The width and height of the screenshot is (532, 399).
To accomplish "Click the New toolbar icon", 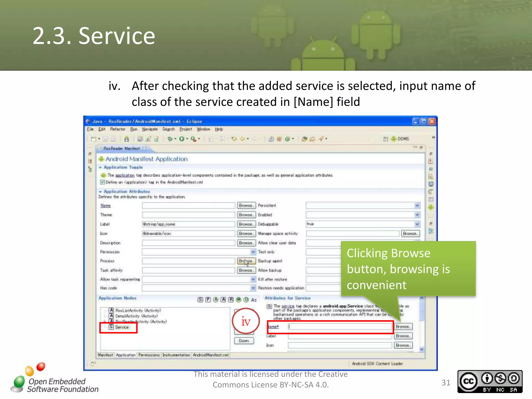I will 93,139.
